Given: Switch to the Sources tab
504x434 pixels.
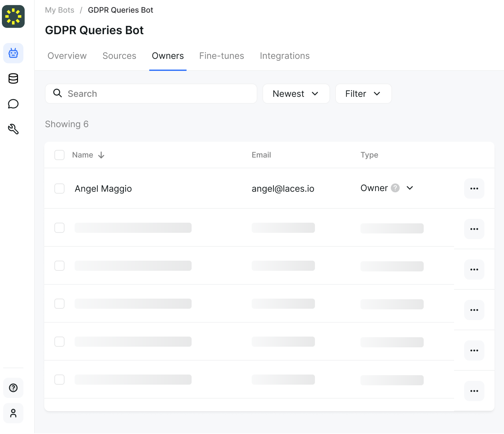Looking at the screenshot, I should point(119,56).
